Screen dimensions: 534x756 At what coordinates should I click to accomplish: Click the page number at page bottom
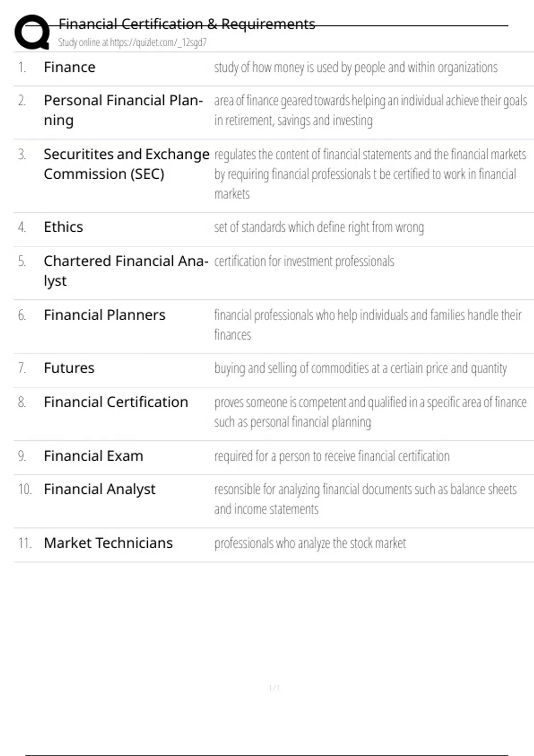pos(274,688)
